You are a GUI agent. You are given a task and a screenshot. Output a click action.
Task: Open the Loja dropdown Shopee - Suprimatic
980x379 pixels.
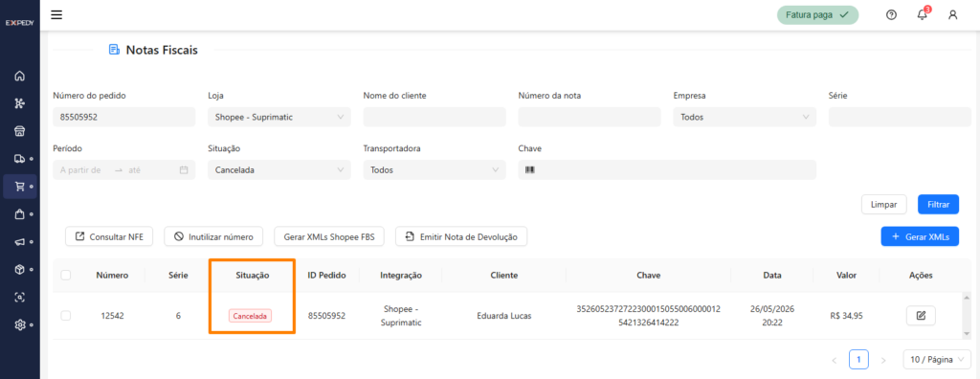pos(279,117)
